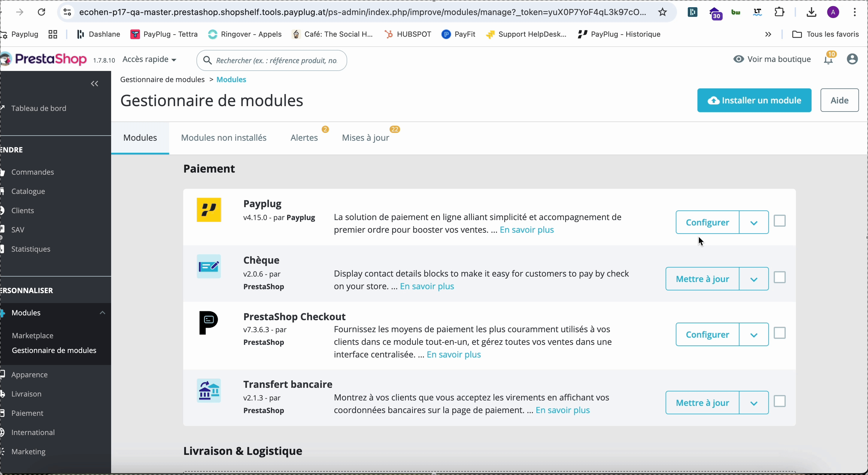Open the Chrome profile avatar
The width and height of the screenshot is (868, 475).
tap(833, 13)
